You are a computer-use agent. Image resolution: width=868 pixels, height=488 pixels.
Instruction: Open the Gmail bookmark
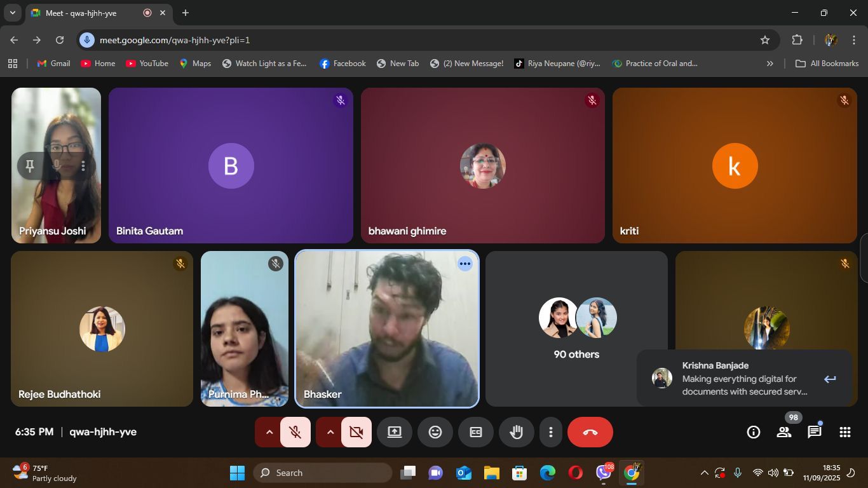[53, 64]
